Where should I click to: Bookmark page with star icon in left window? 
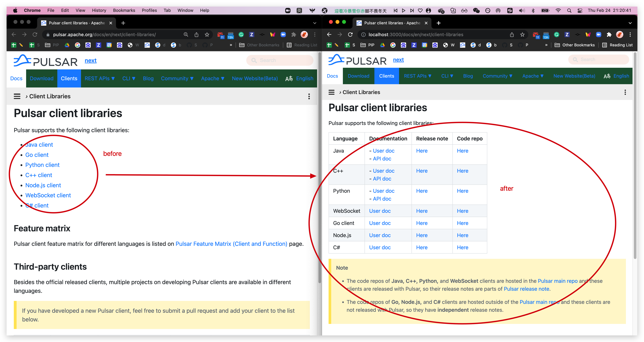click(207, 35)
